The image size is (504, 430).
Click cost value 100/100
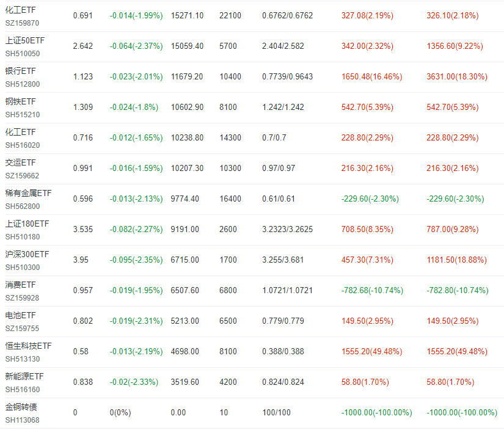coord(276,413)
